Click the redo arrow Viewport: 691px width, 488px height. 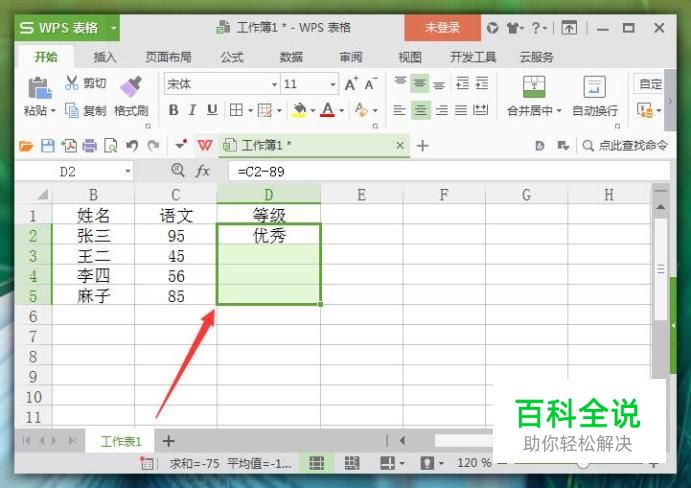153,145
